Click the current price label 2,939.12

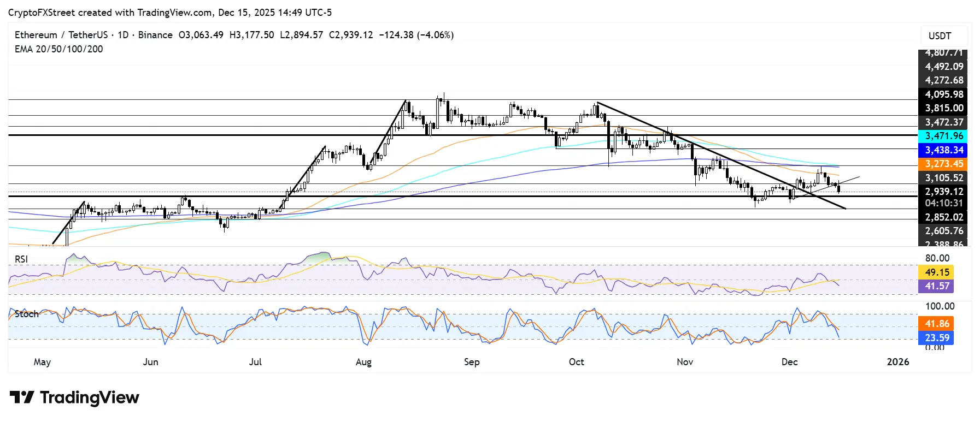[x=943, y=192]
